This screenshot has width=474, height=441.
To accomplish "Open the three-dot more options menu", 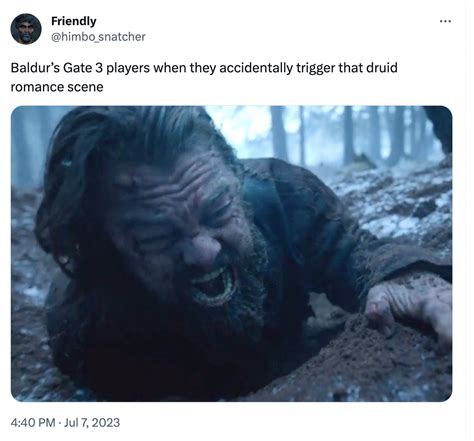I will 445,21.
